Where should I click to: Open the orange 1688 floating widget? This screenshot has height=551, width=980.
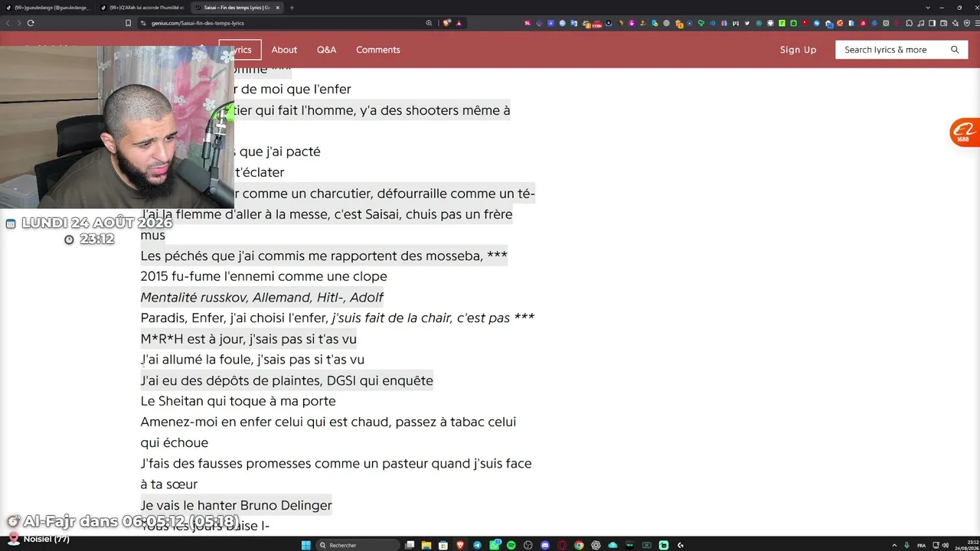[x=964, y=132]
